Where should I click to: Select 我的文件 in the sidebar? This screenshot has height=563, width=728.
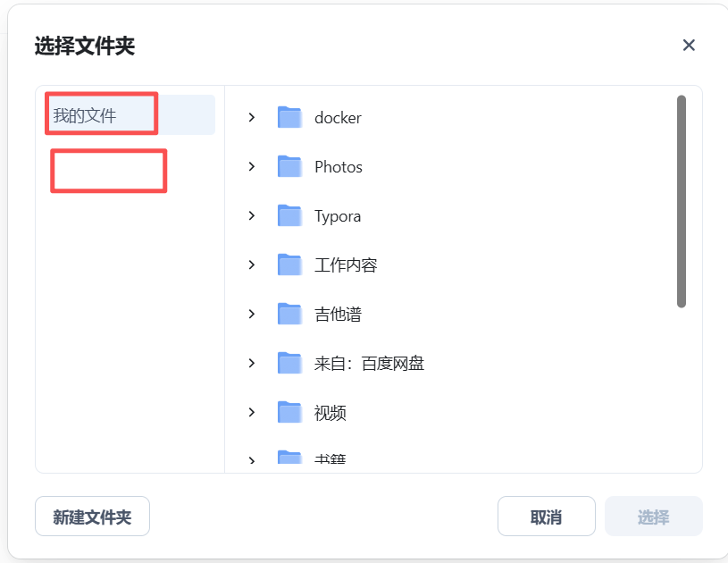pyautogui.click(x=85, y=115)
